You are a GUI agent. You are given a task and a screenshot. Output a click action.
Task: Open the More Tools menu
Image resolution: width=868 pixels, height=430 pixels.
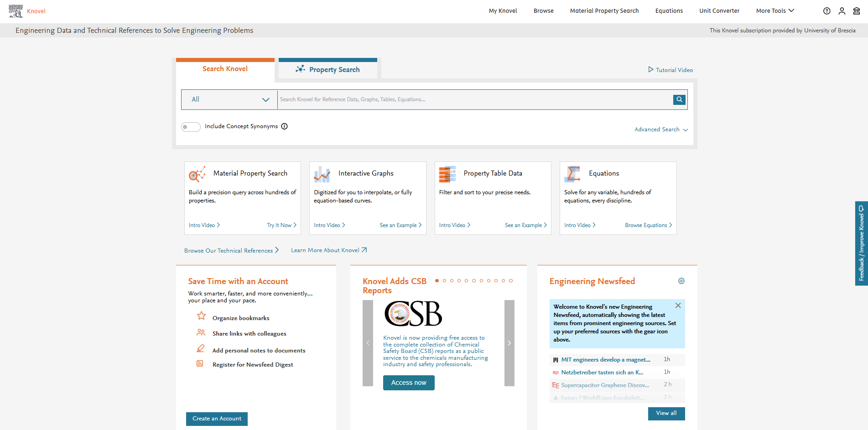click(774, 11)
